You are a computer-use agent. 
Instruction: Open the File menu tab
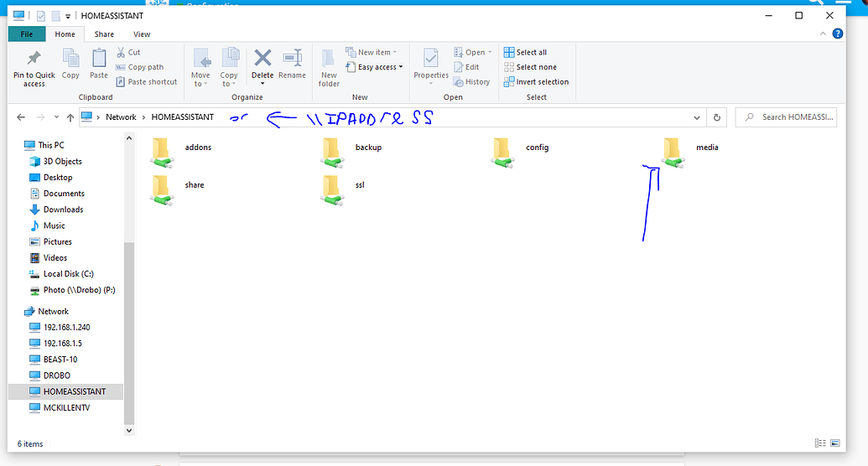tap(27, 34)
